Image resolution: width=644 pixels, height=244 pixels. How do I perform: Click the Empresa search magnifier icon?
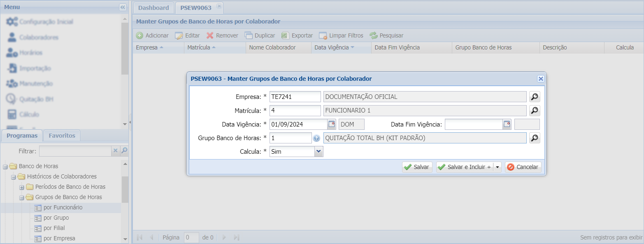coord(534,97)
